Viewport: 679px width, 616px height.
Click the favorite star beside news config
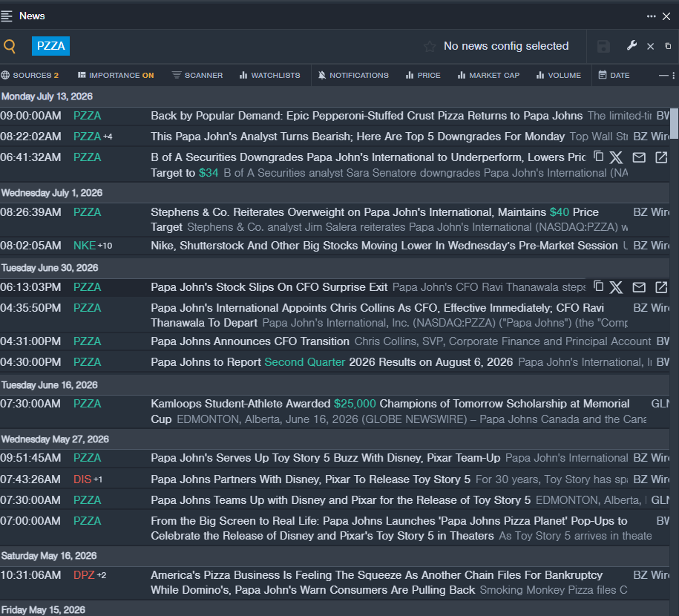430,46
